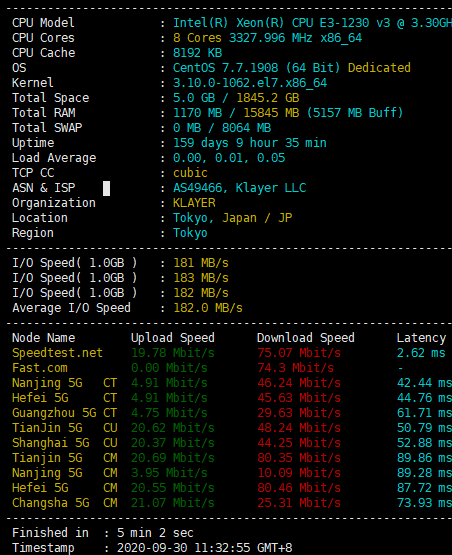Viewport: 452px width, 555px height.
Task: Click the Download Speed column header
Action: click(x=306, y=338)
